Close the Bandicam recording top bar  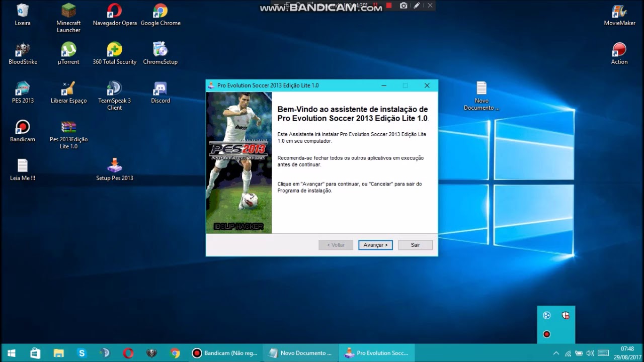pyautogui.click(x=430, y=6)
